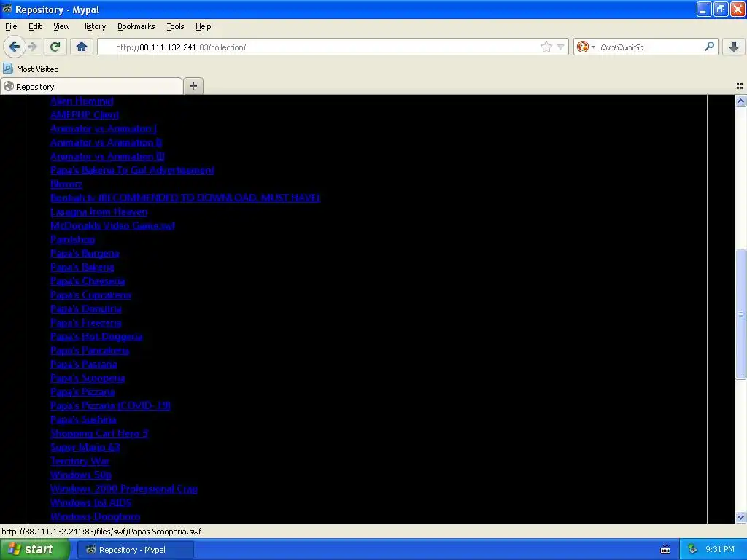
Task: Reload the page with the refresh icon
Action: (x=55, y=47)
